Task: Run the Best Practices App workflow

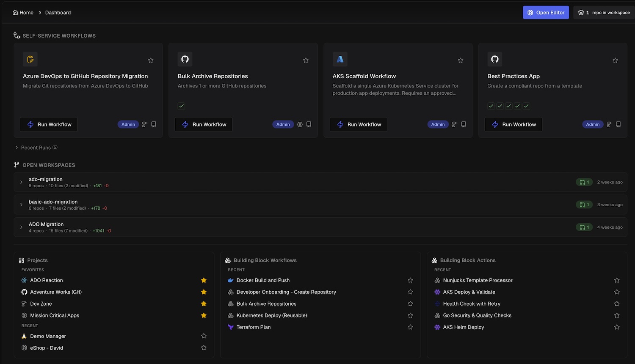Action: (x=514, y=124)
